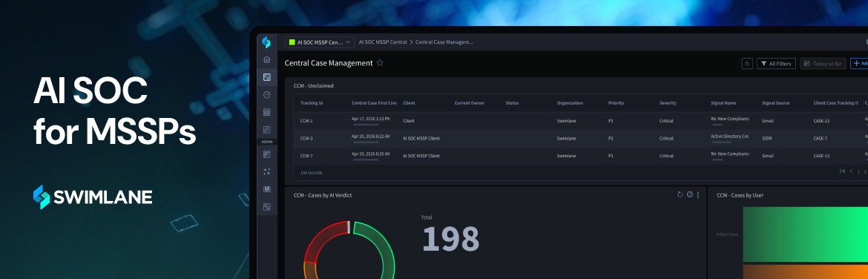This screenshot has height=279, width=868.
Task: Go to page 1 in pagination
Action: click(858, 171)
